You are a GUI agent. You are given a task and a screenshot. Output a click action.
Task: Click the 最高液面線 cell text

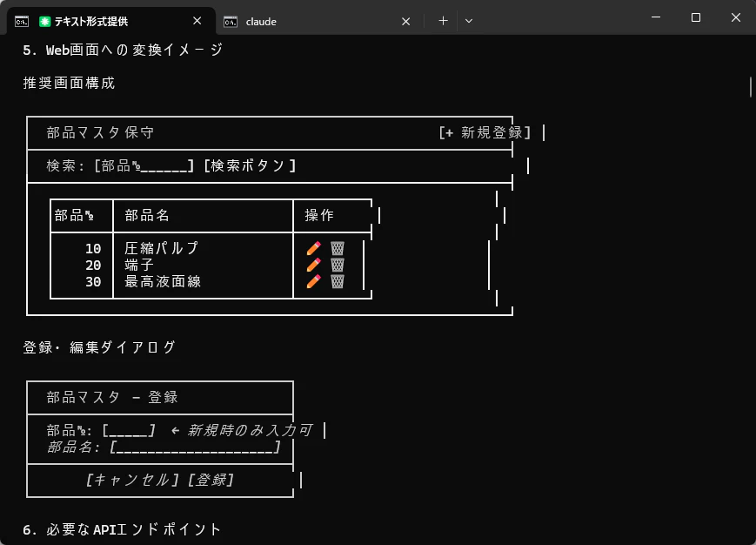tap(163, 280)
